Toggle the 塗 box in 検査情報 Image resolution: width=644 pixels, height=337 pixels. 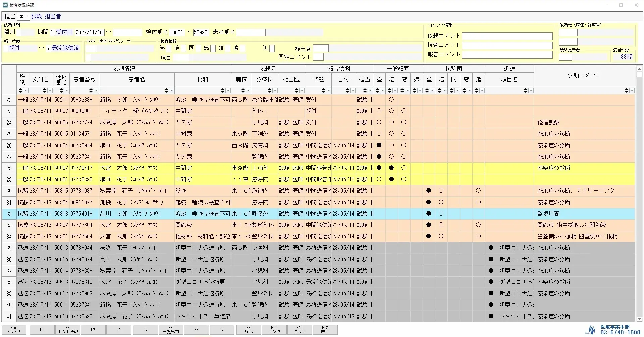click(x=169, y=49)
